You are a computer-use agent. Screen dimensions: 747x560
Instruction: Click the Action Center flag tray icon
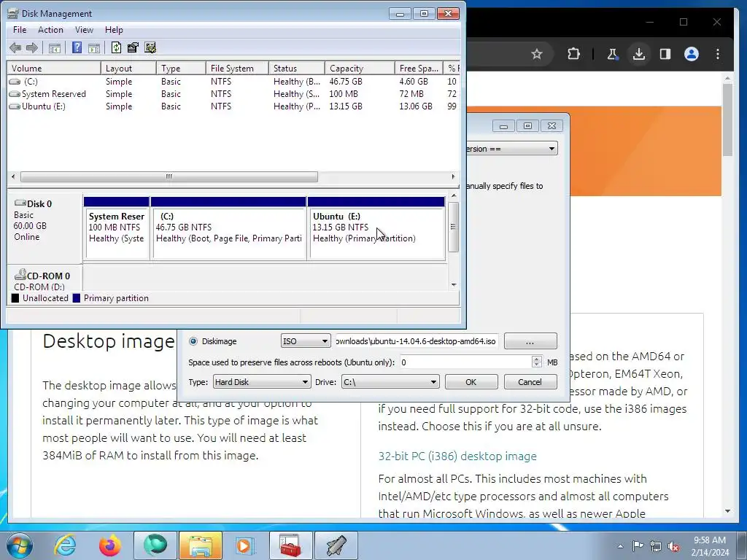[x=638, y=545]
